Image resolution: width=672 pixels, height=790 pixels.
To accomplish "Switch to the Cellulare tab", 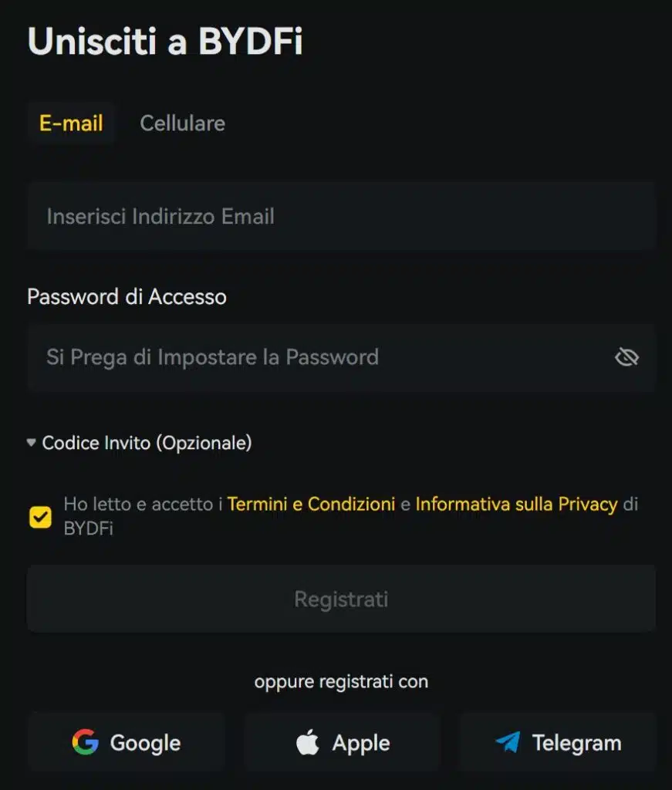I will [182, 123].
